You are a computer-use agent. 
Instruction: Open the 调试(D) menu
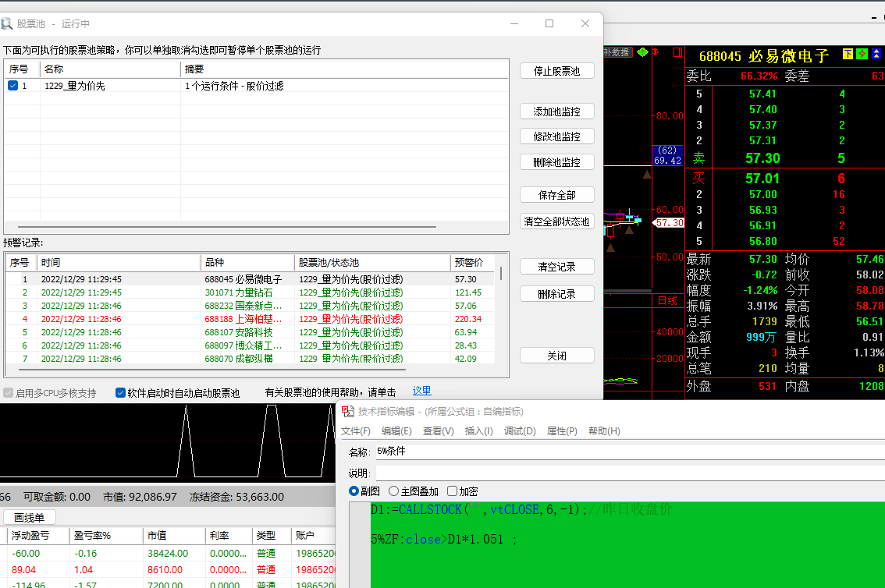click(520, 431)
